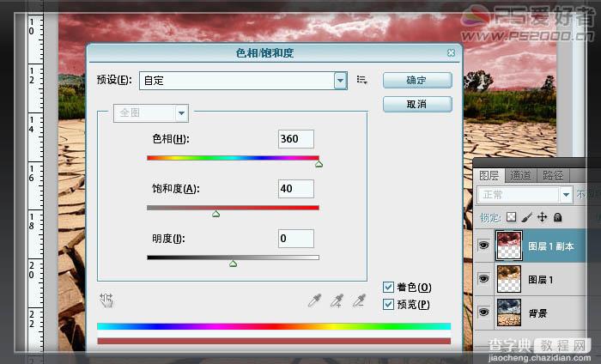The width and height of the screenshot is (601, 364).
Task: Click the 饱和度 value field showing 40
Action: [x=296, y=189]
